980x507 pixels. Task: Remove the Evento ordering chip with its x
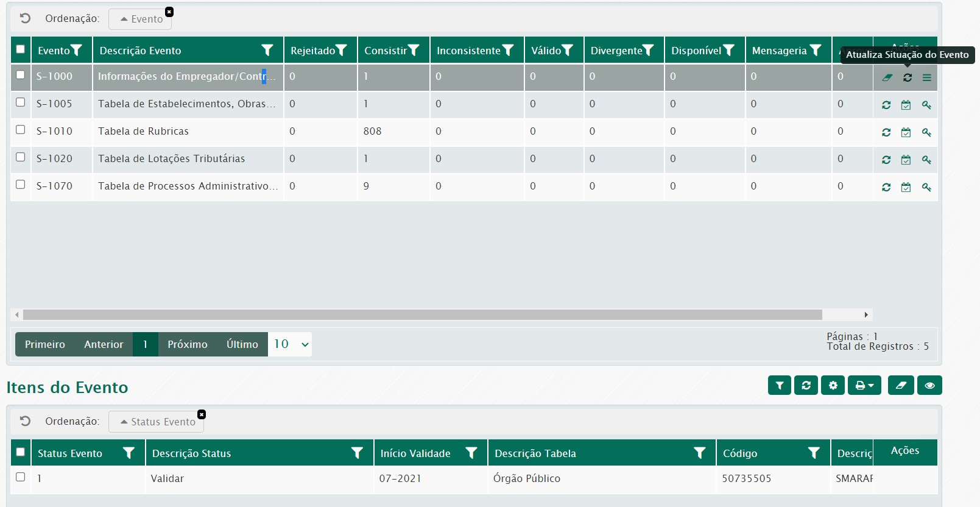169,12
